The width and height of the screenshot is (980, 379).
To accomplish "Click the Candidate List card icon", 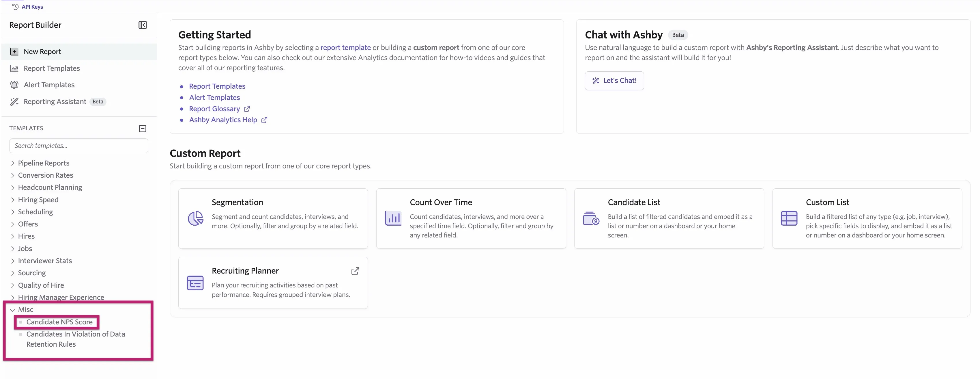I will (x=591, y=218).
